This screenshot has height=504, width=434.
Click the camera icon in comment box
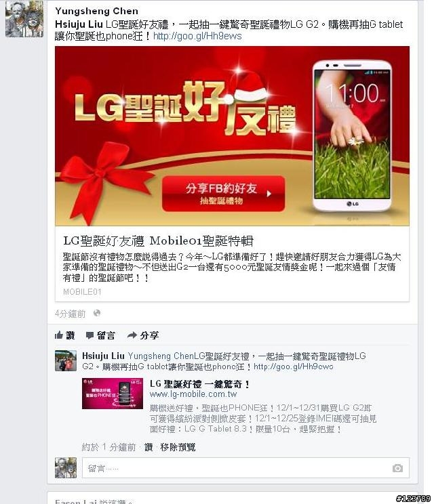pos(397,468)
